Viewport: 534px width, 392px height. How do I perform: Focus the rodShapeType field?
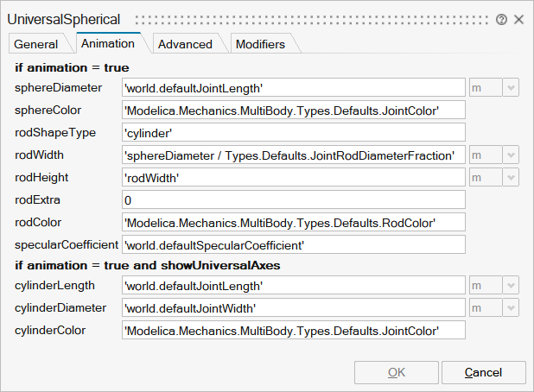(294, 132)
